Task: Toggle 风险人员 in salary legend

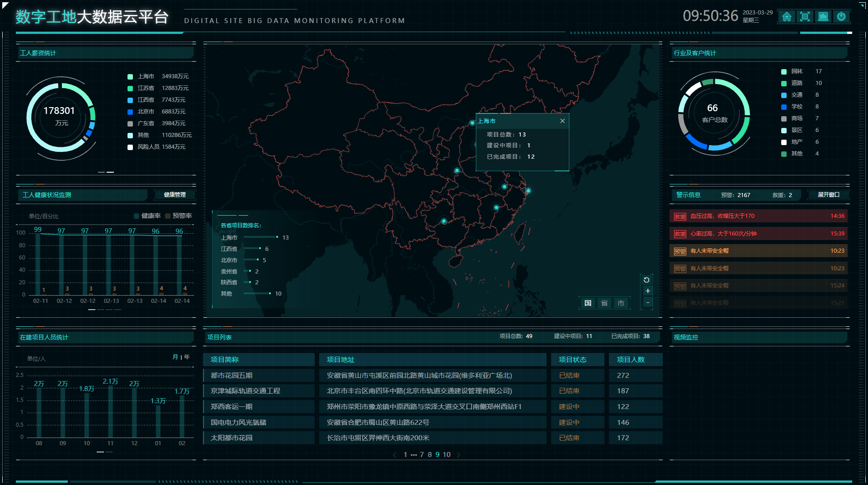Action: coord(156,147)
